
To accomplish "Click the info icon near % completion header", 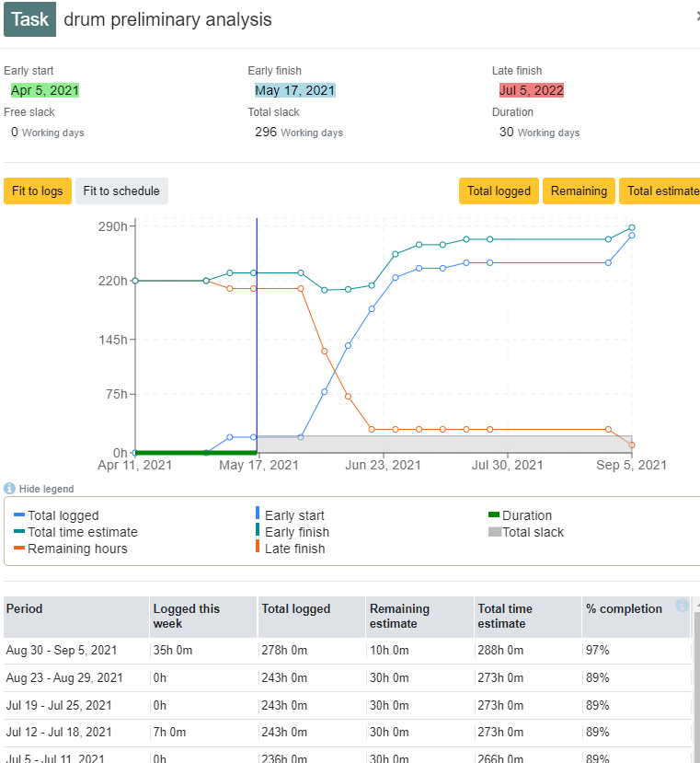I will 682,606.
